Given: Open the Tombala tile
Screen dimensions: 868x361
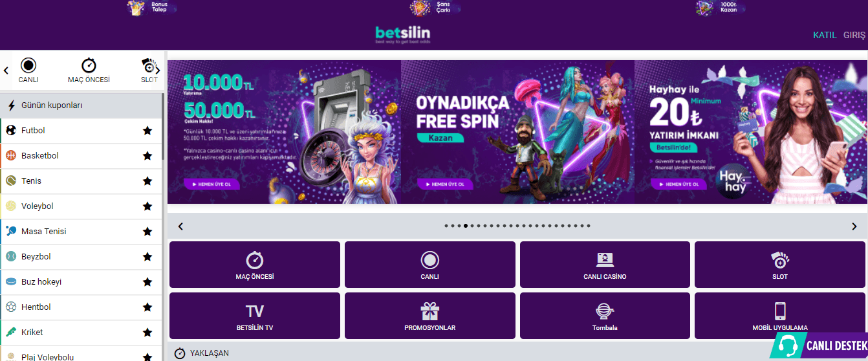Looking at the screenshot, I should [605, 316].
